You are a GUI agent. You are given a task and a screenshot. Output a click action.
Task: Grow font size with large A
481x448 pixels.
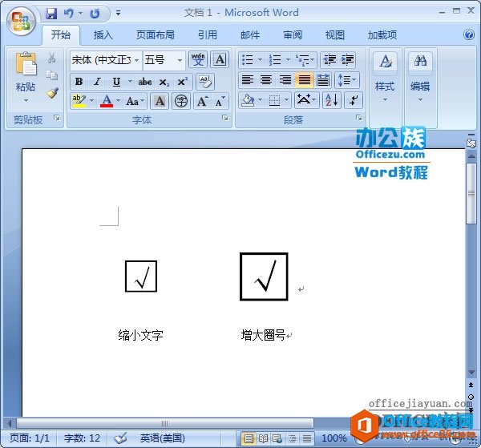(203, 101)
